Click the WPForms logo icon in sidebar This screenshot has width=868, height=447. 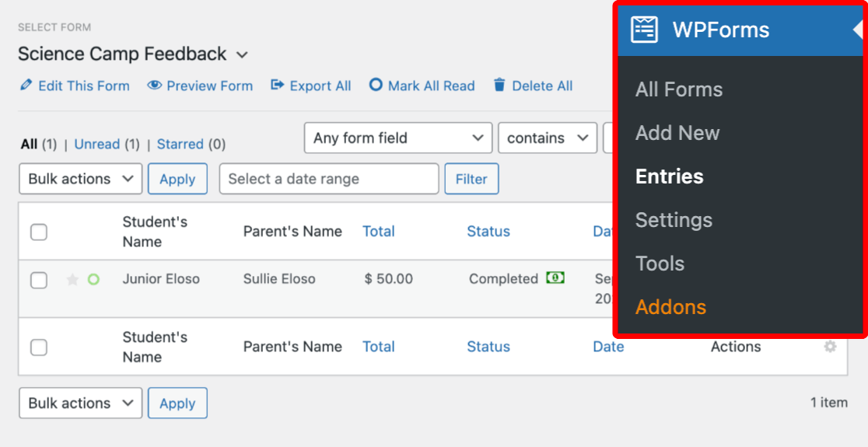pos(644,30)
